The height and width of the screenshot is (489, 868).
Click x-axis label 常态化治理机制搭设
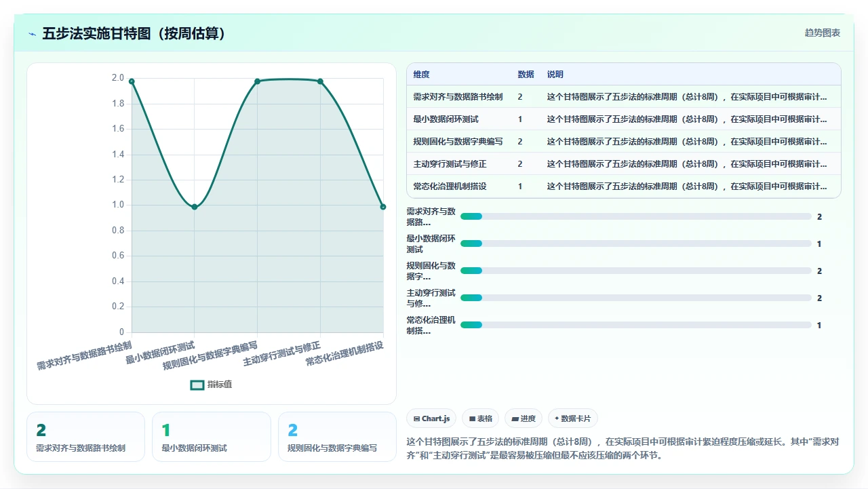click(344, 353)
